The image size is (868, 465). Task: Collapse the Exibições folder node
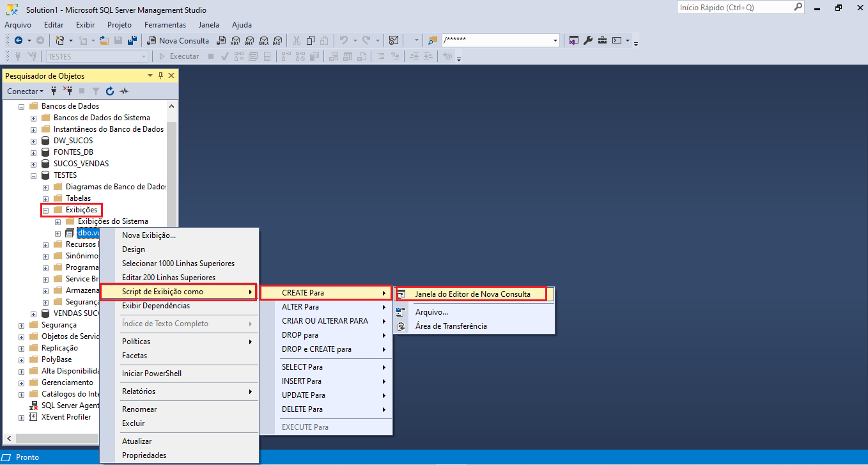(x=45, y=210)
